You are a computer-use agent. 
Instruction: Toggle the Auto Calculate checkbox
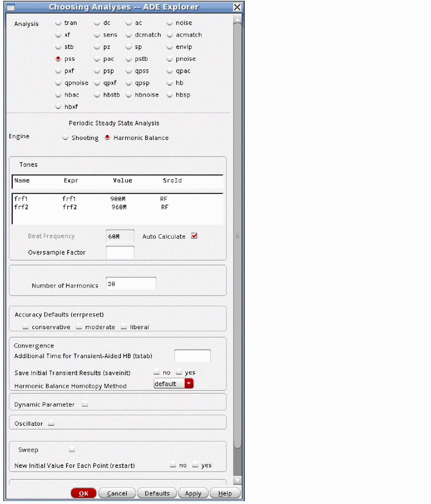point(194,236)
